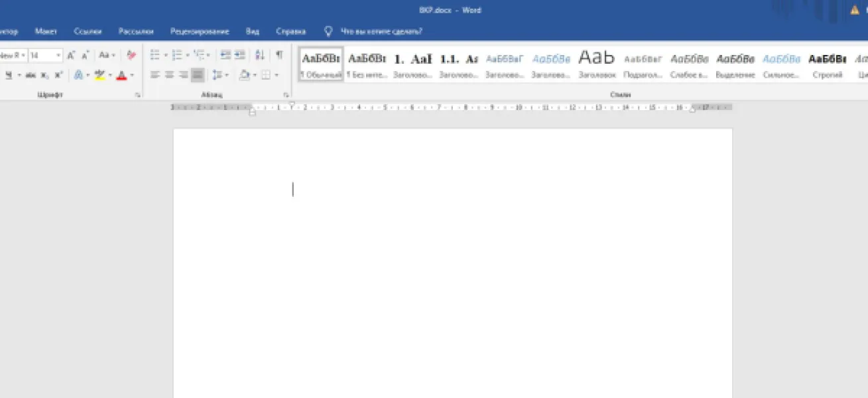
Task: Align text to the right
Action: point(182,75)
